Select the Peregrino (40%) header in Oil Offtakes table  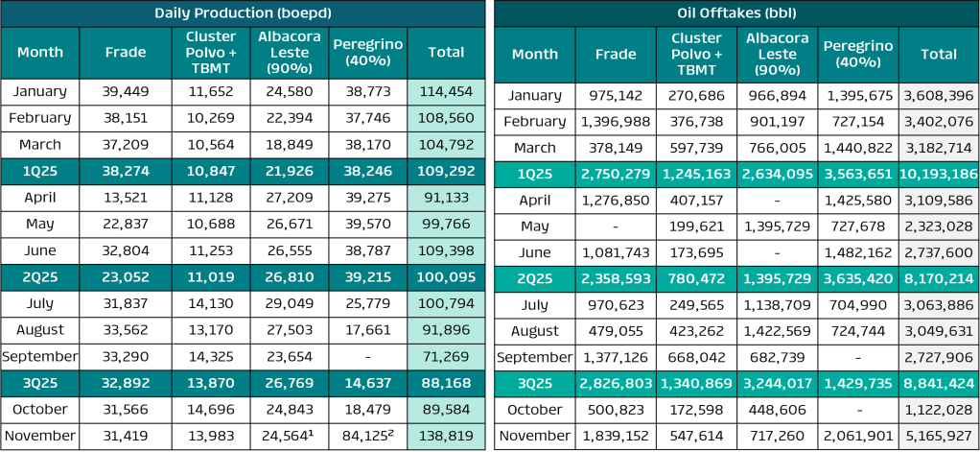pos(857,54)
